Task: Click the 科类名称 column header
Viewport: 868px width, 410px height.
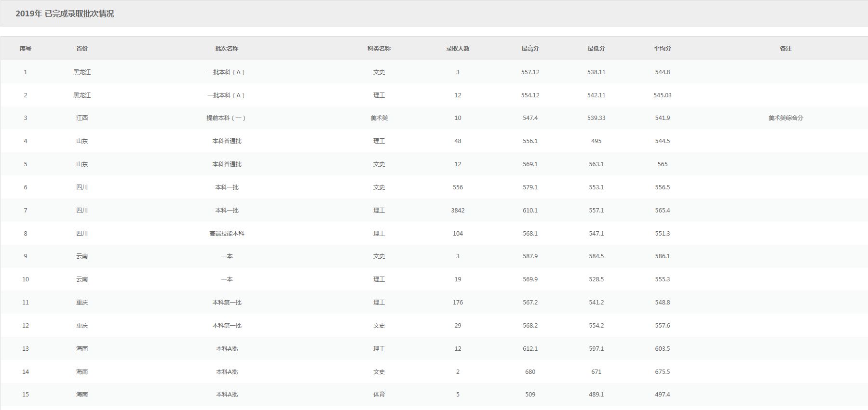Action: 379,49
